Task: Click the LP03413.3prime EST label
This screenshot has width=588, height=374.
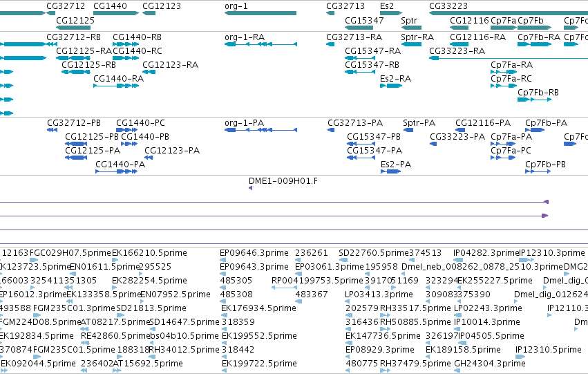Action: 379,294
